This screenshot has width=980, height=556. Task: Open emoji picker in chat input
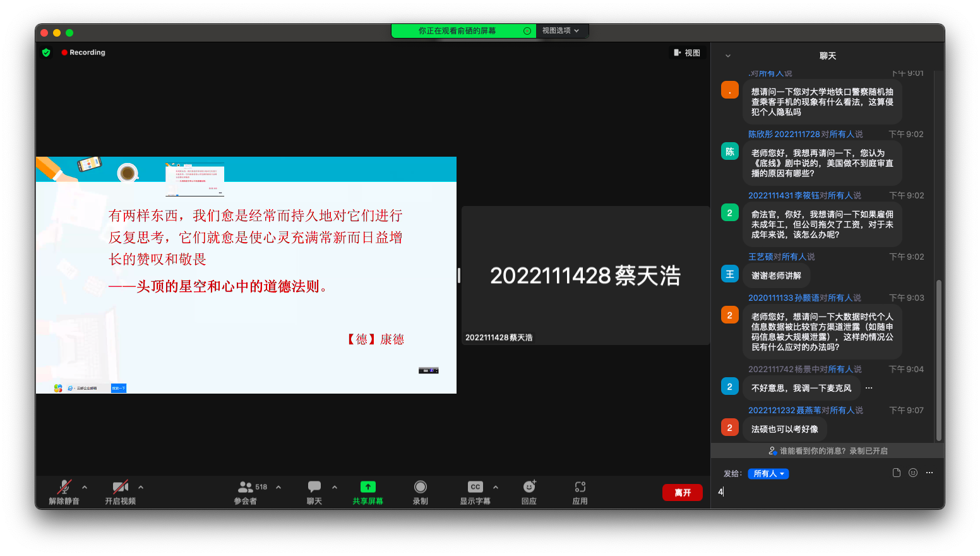point(912,473)
